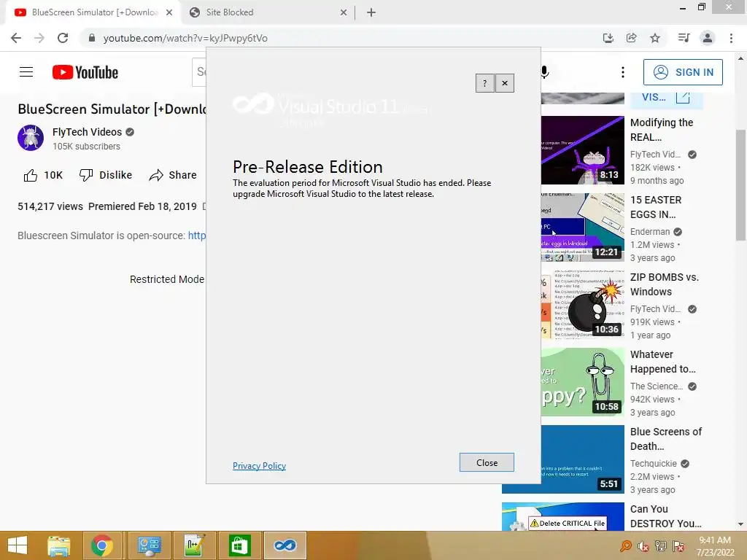Click the share page icon in address bar

[631, 38]
